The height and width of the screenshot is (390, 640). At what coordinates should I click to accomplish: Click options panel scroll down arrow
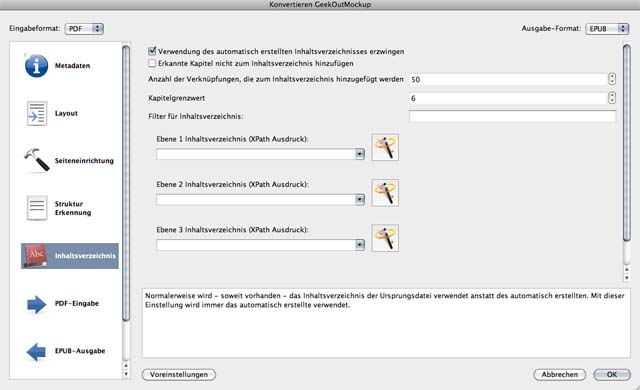tap(627, 278)
